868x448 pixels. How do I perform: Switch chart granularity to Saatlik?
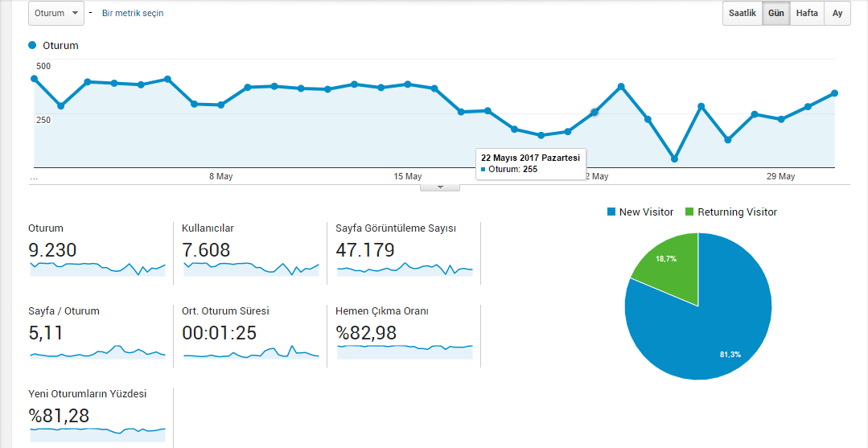coord(743,14)
